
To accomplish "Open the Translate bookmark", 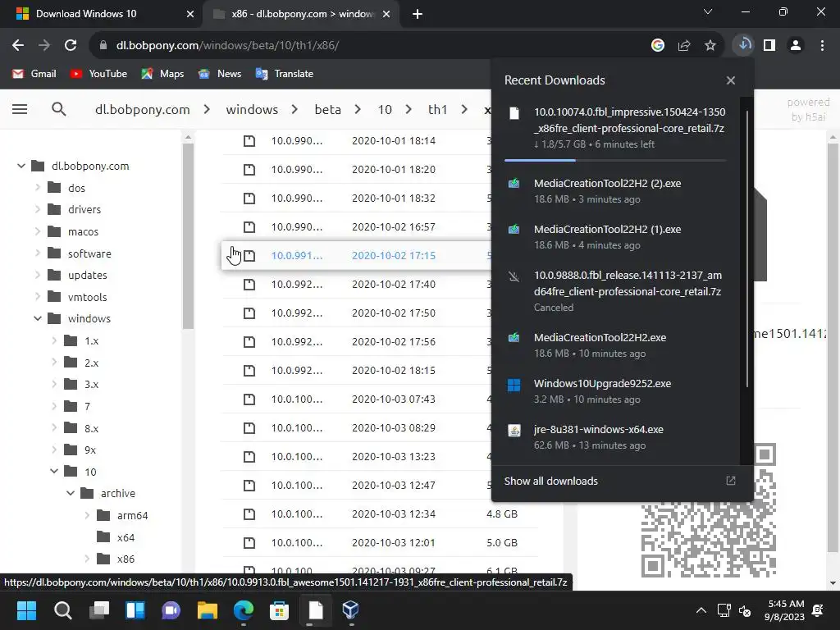I will pyautogui.click(x=285, y=74).
